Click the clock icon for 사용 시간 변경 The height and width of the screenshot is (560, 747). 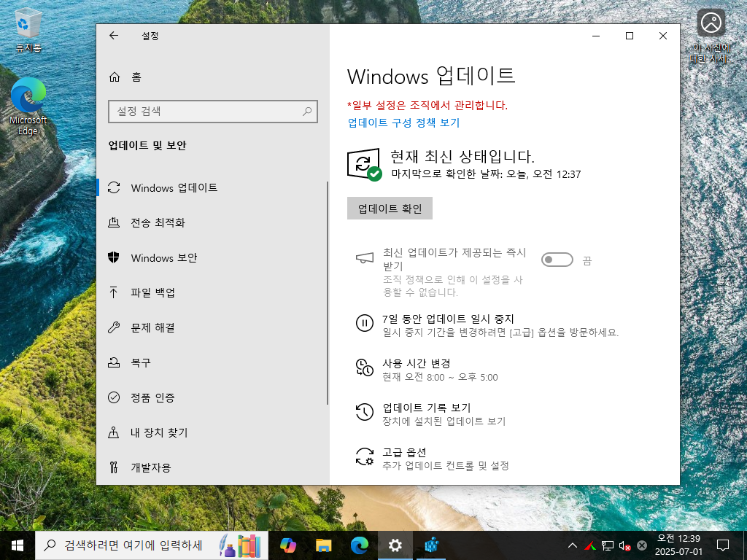365,367
